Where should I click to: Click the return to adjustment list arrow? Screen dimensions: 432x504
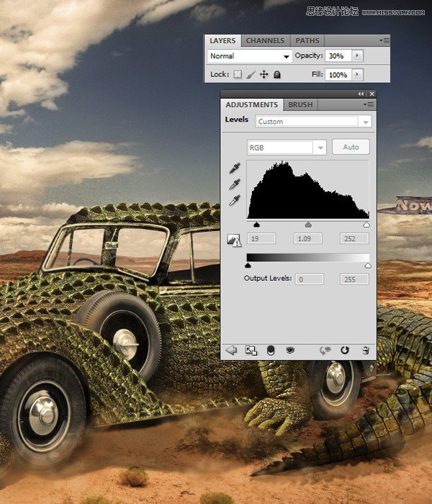click(x=231, y=350)
